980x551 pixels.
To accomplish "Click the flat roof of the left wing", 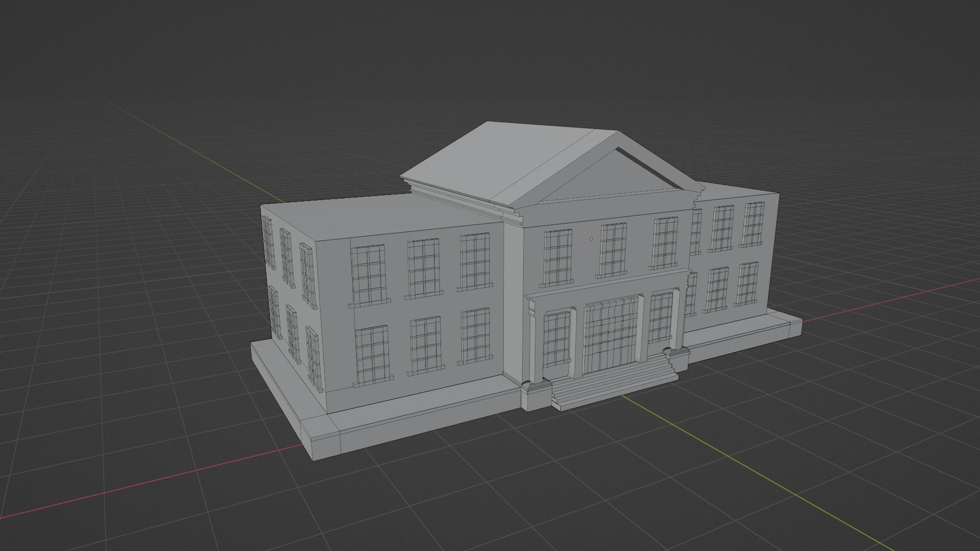I will tap(380, 216).
